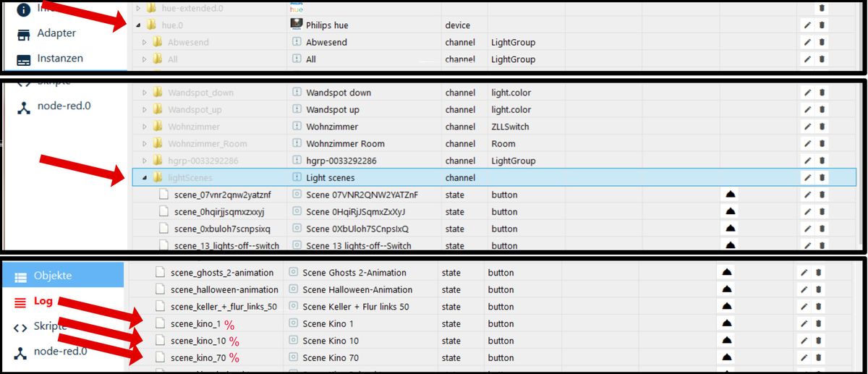The height and width of the screenshot is (374, 868).
Task: Open the Log view
Action: pos(43,301)
